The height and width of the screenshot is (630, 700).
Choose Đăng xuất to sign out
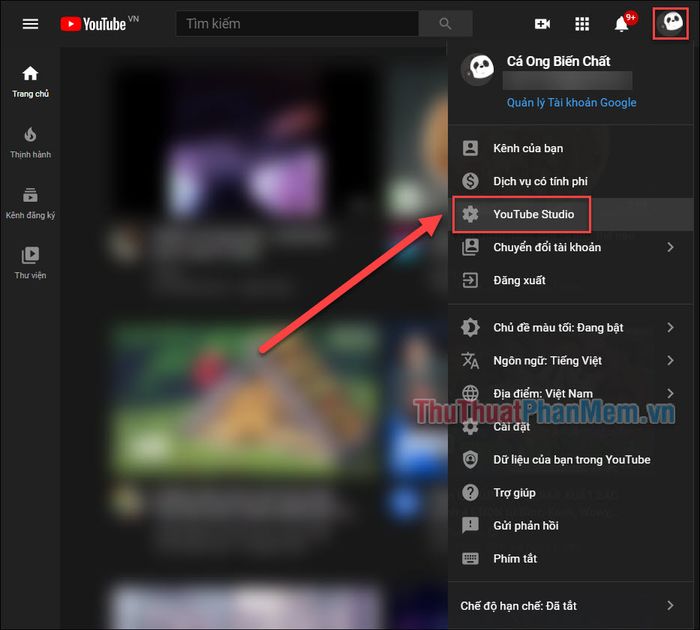pos(571,280)
